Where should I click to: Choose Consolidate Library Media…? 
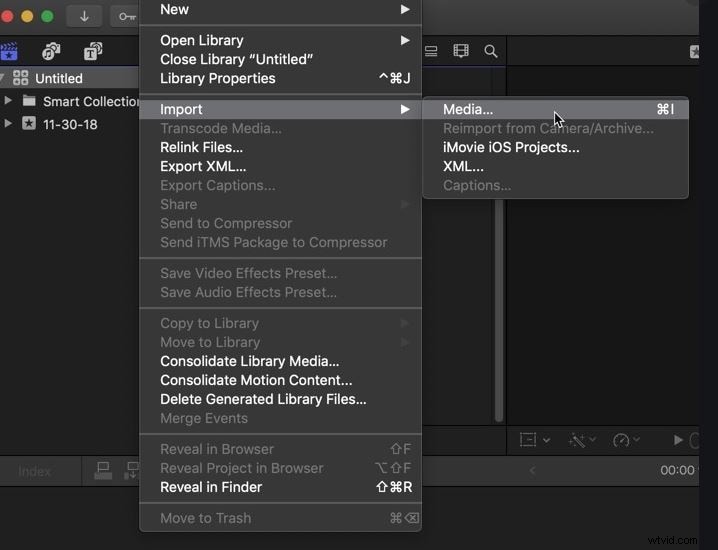point(280,361)
